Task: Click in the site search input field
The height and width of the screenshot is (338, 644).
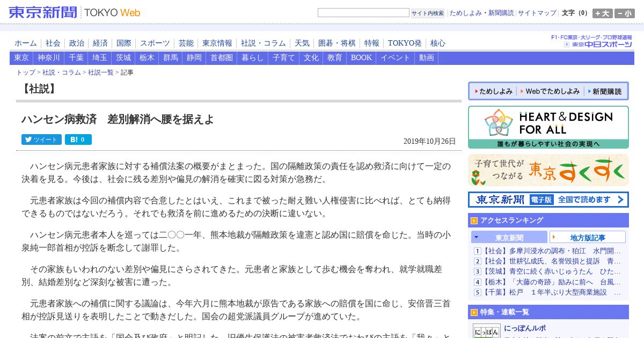Action: tap(363, 13)
